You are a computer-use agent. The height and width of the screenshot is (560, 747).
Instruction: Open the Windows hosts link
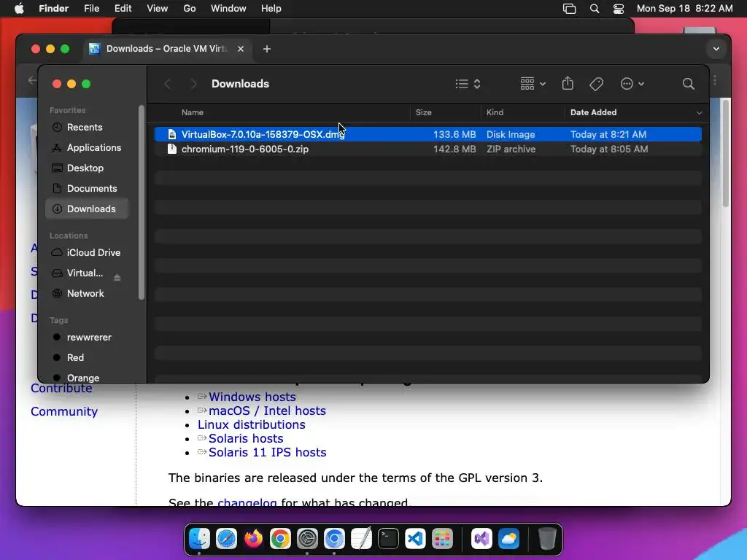[252, 397]
